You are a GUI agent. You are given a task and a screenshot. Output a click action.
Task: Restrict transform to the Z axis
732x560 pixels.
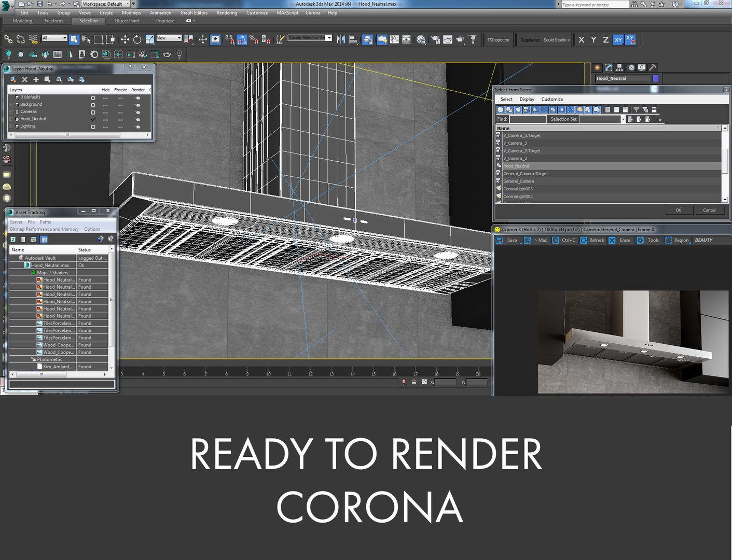coord(605,40)
